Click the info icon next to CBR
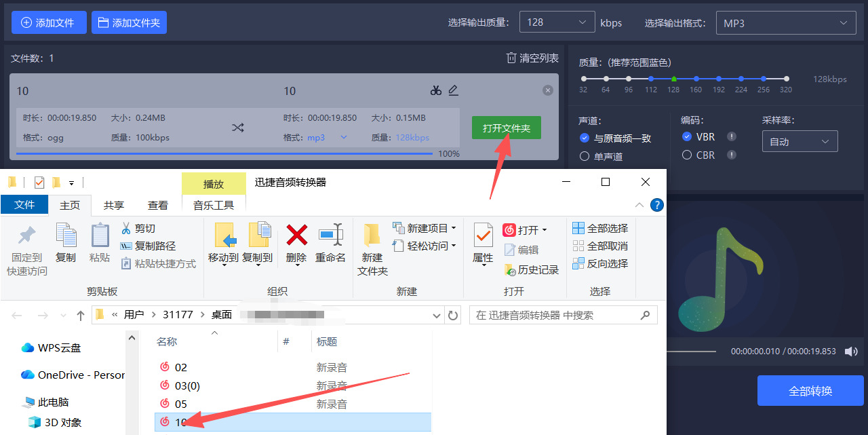 [x=732, y=155]
